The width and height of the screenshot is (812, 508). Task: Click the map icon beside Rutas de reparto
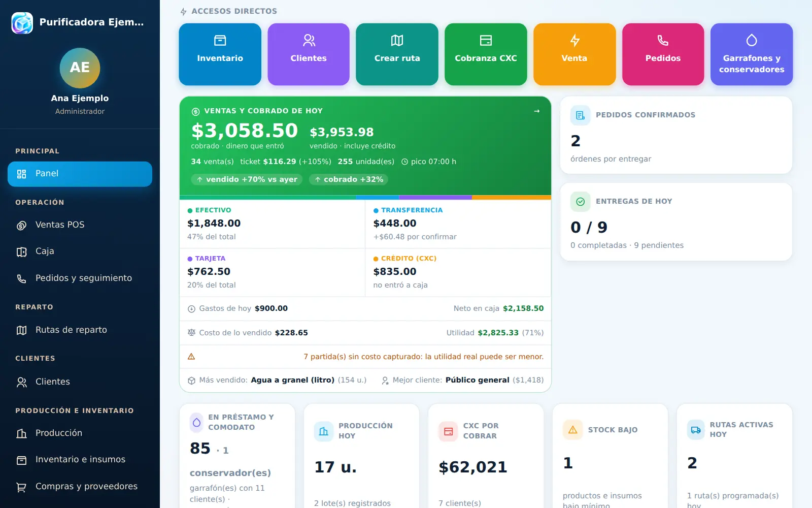[x=21, y=330]
